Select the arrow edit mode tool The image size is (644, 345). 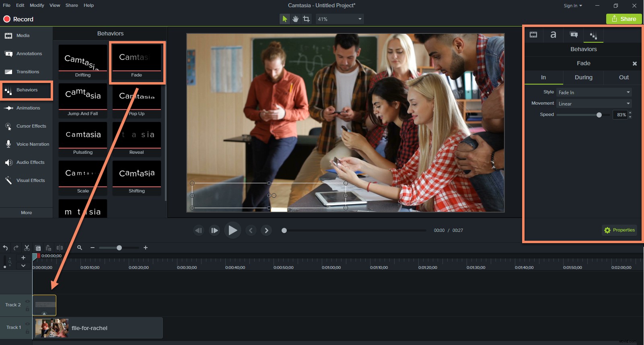click(285, 19)
